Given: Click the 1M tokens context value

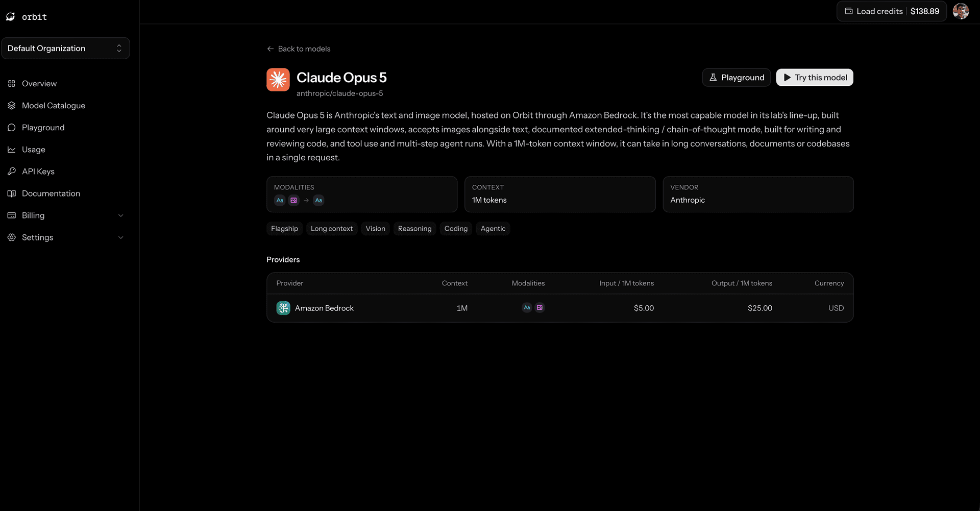Looking at the screenshot, I should (x=489, y=200).
